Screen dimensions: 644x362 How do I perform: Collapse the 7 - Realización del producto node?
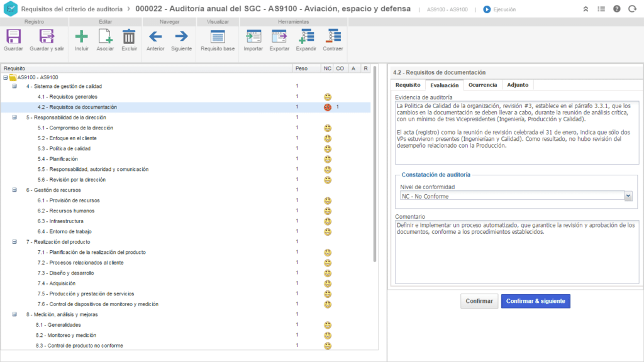click(14, 242)
